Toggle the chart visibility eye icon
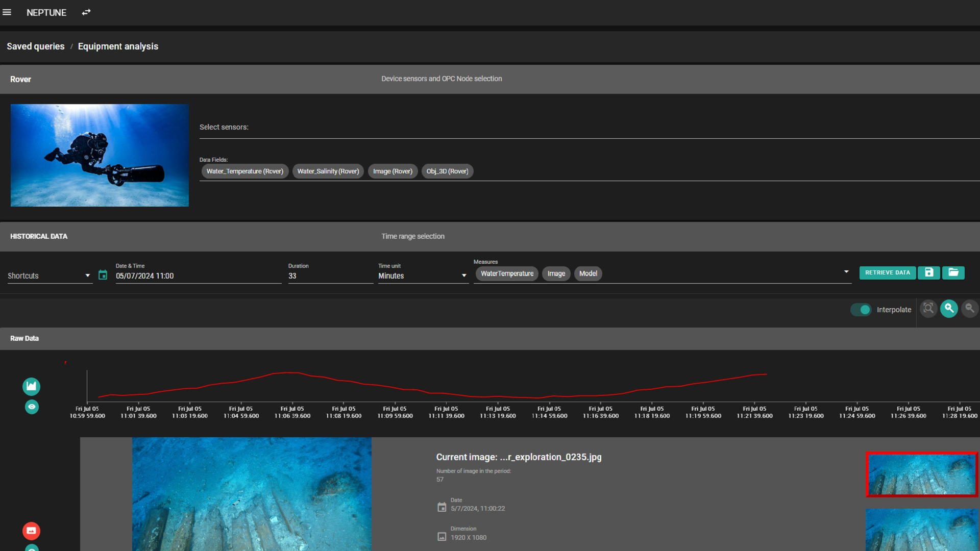The height and width of the screenshot is (551, 980). click(32, 407)
